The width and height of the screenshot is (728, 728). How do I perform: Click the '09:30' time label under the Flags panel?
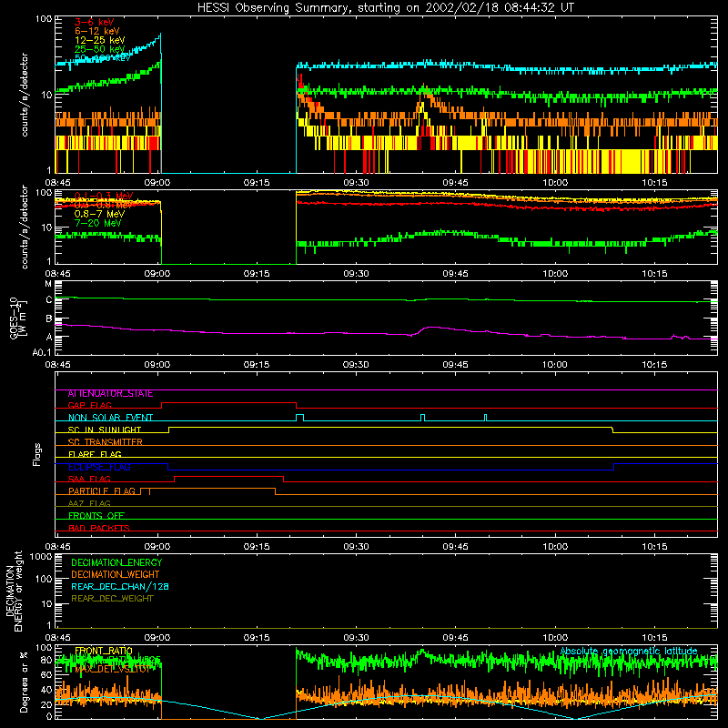(x=356, y=547)
